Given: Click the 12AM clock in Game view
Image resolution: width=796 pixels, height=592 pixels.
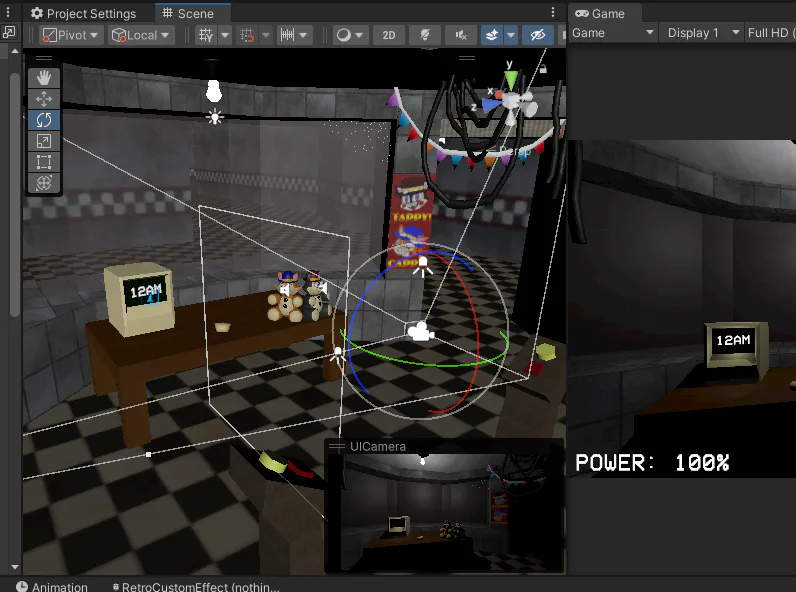Looking at the screenshot, I should click(733, 340).
